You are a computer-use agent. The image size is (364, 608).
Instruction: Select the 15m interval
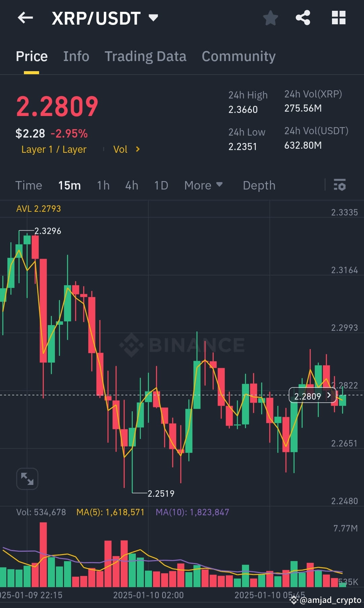pos(69,185)
